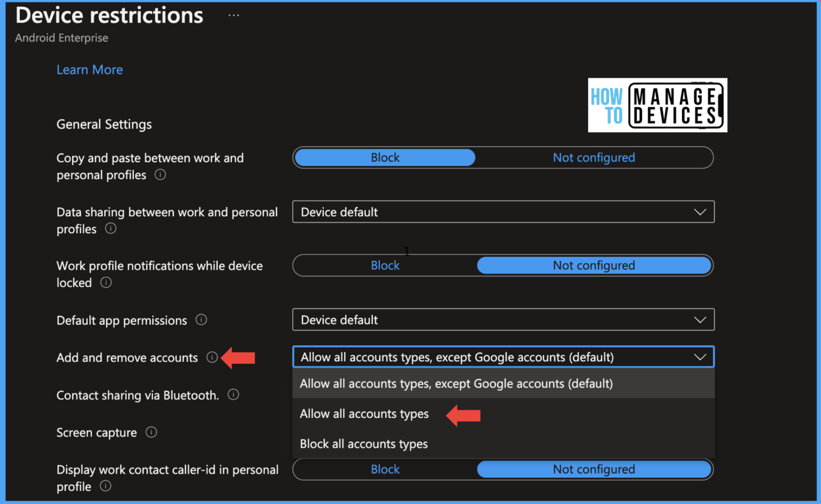Show info for Data sharing between profiles

111,228
